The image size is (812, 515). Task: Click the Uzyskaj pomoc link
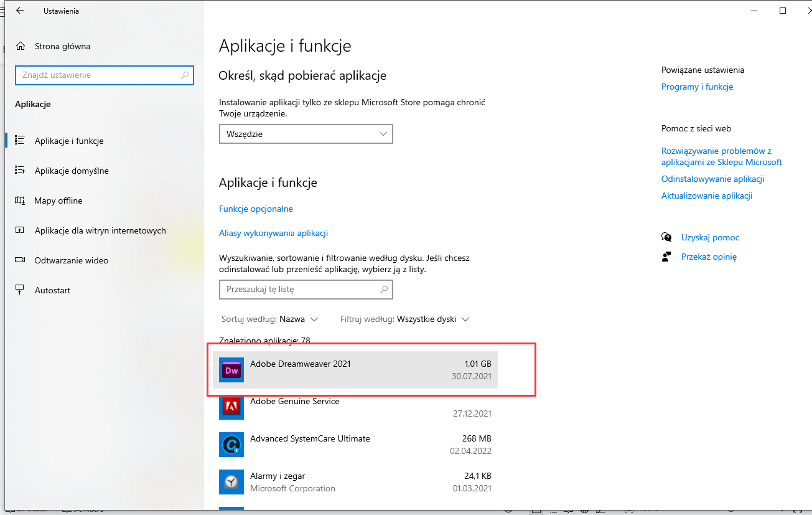[710, 237]
